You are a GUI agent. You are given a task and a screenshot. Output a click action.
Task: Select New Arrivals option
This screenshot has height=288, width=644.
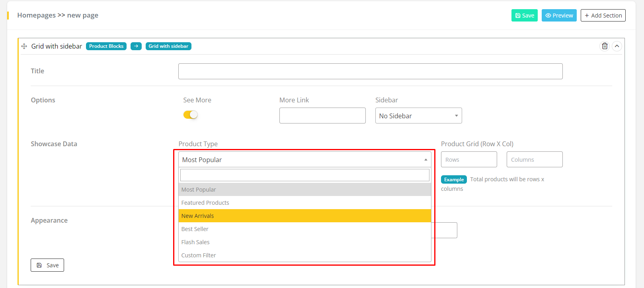pyautogui.click(x=304, y=216)
